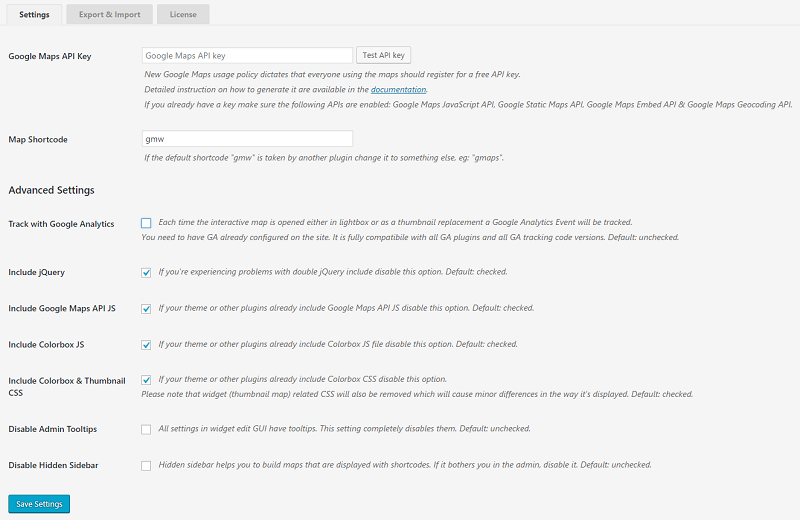Viewport: 800px width, 520px height.
Task: Select the Settings tab
Action: (x=34, y=14)
